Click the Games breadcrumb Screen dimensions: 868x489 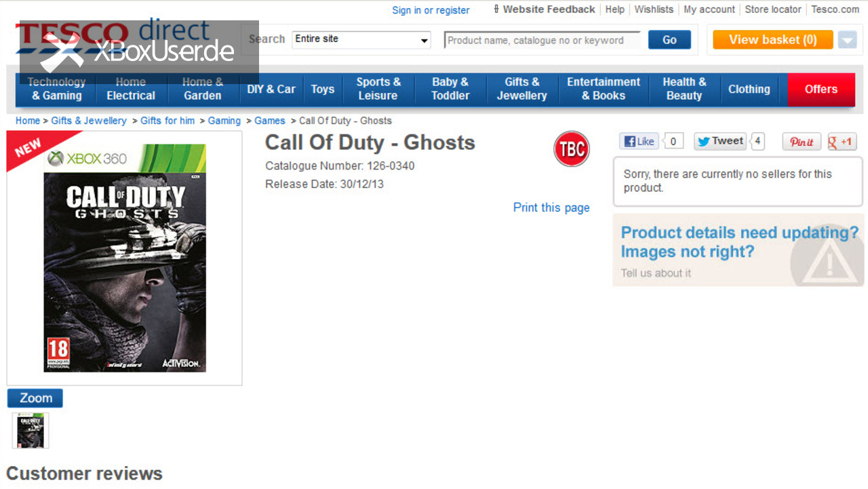(x=270, y=121)
